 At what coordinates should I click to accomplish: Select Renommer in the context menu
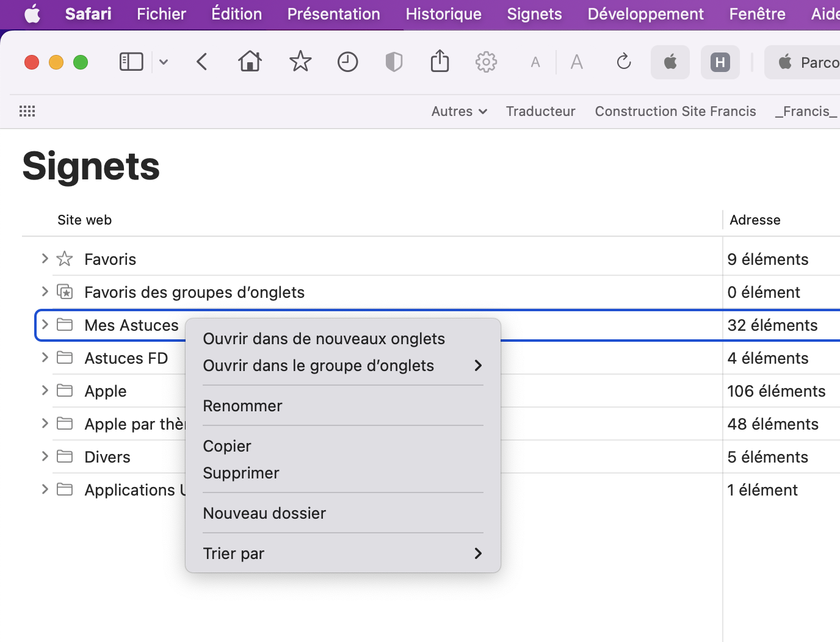pyautogui.click(x=242, y=406)
